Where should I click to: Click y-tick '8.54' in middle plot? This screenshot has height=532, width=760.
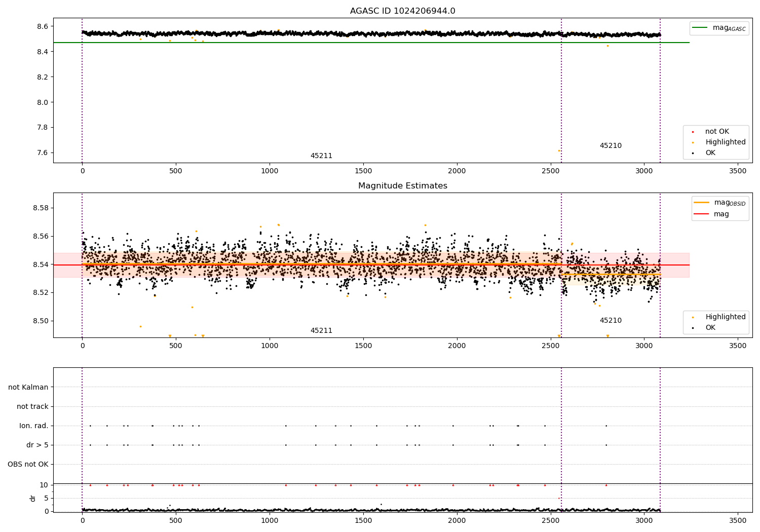pos(41,264)
